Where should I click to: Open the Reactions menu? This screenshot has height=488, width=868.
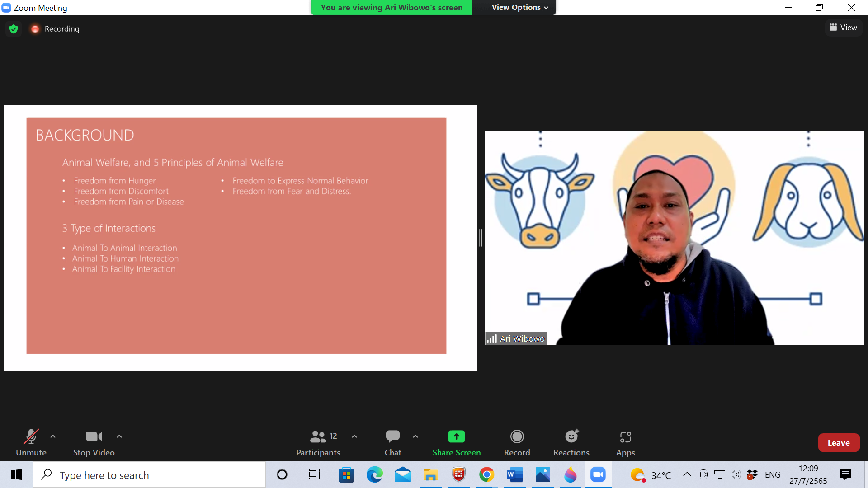point(571,442)
